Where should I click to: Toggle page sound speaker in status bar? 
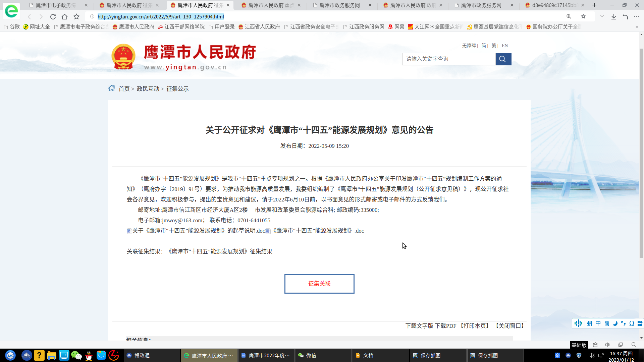coord(607,345)
